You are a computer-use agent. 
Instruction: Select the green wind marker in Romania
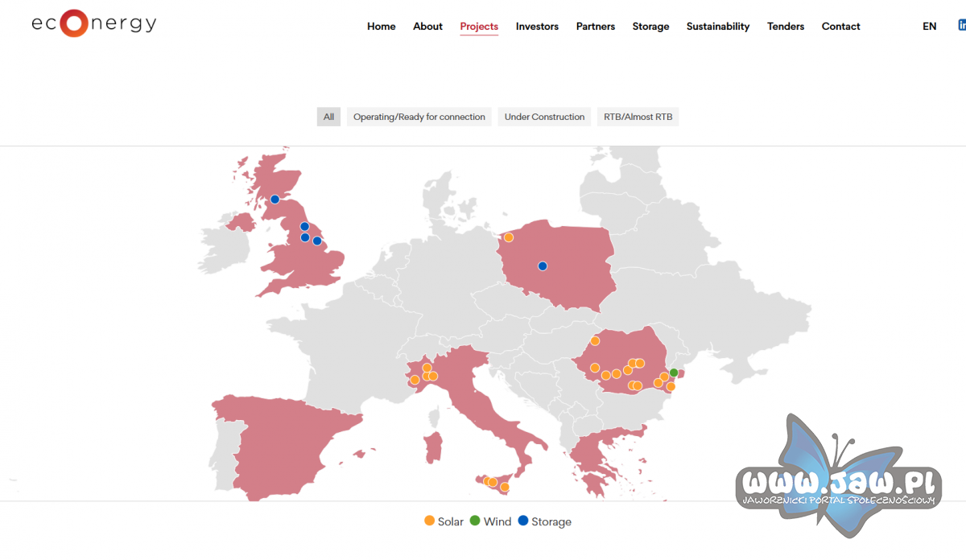point(674,373)
